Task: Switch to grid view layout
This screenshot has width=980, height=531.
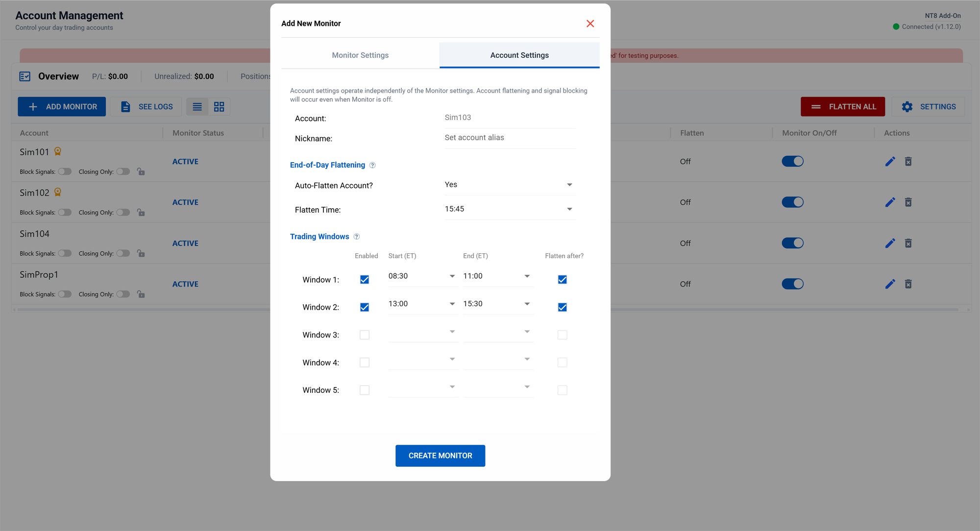Action: pos(219,106)
